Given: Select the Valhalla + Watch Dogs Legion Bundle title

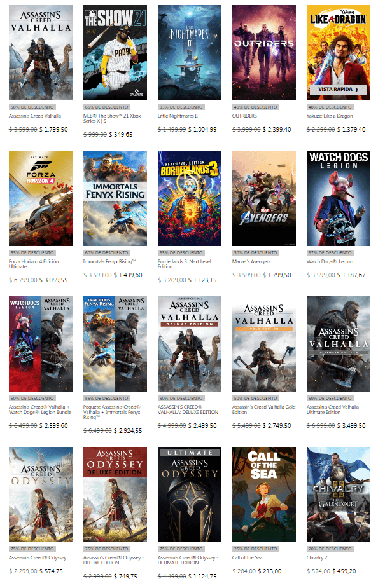Looking at the screenshot, I should [39, 409].
